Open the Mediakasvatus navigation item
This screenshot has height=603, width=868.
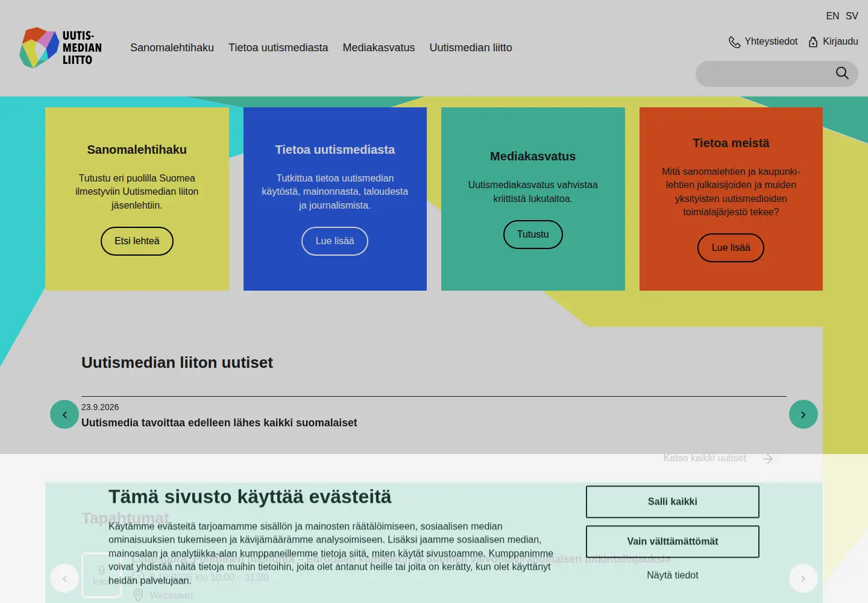coord(379,48)
